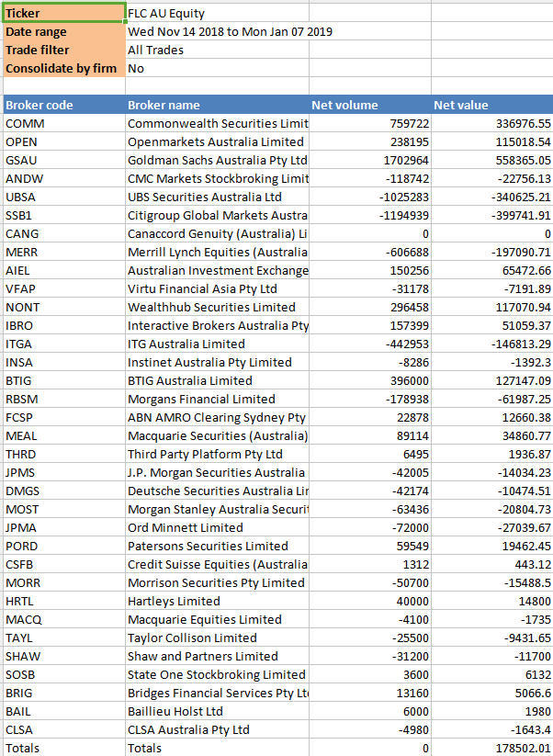Viewport: 553px width, 756px height.
Task: Click the GSAU broker code cell
Action: coord(63,160)
